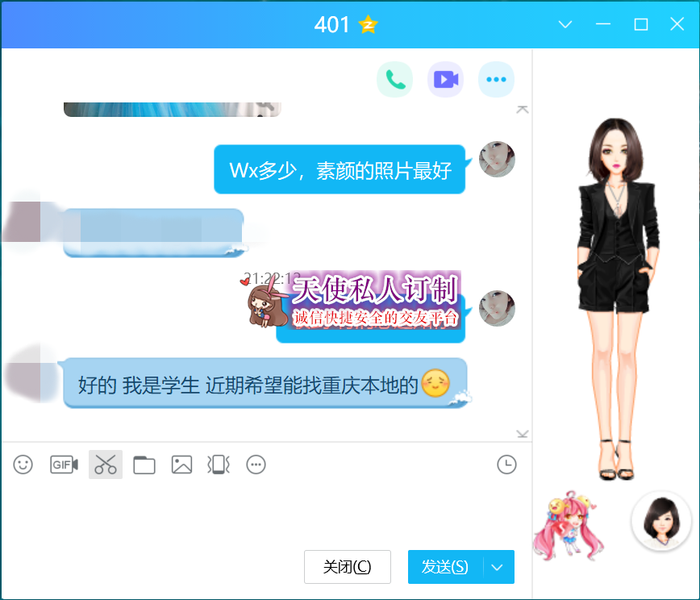Click the round avatar thumbnail at bottom right

click(661, 521)
